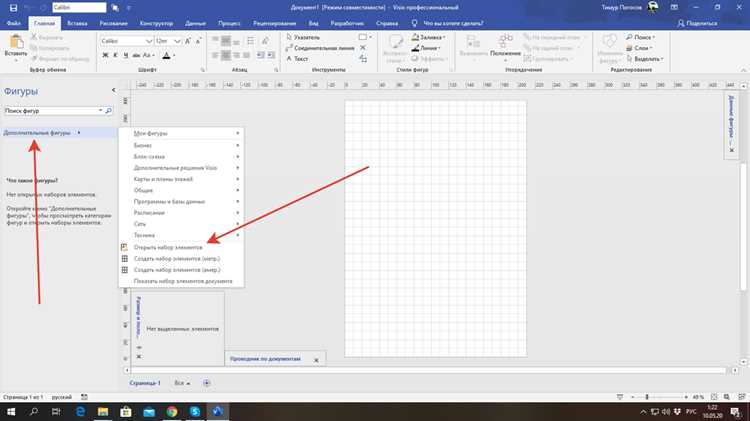The image size is (750, 421).
Task: Open the font size 12пт dropdown
Action: coord(177,41)
